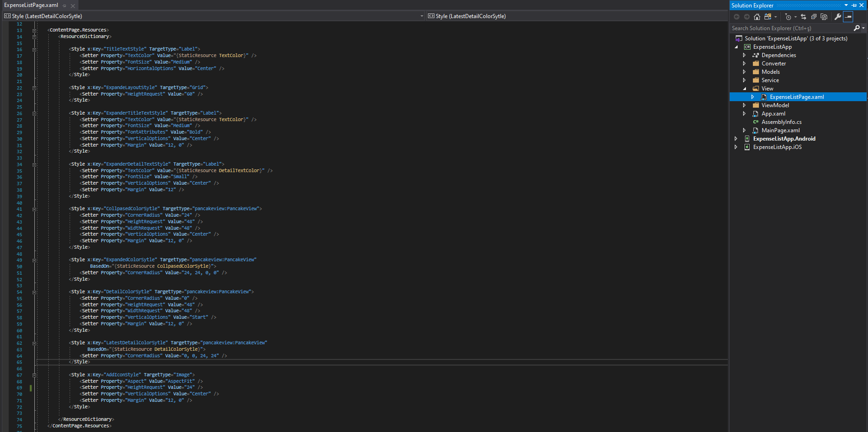Click the open View folder icon

(756, 89)
